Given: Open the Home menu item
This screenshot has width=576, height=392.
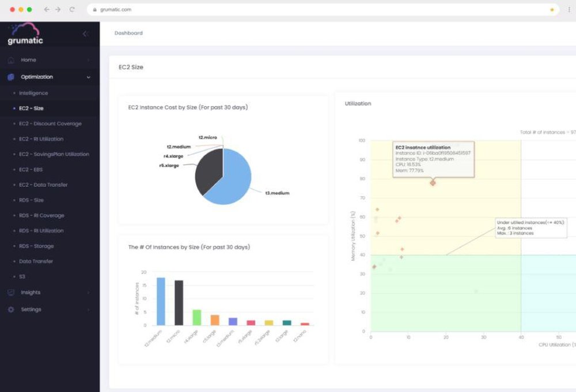Looking at the screenshot, I should pos(50,60).
